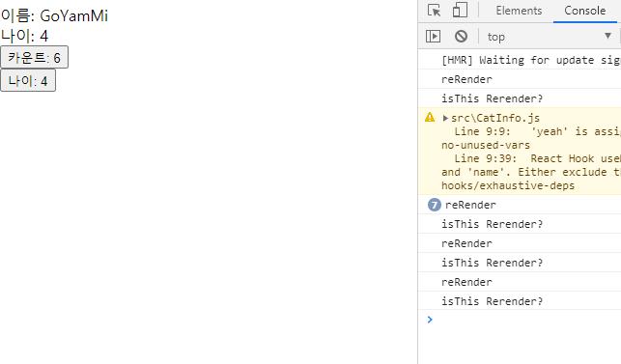Select the HMR Waiting for update log line
The width and height of the screenshot is (621, 364).
tap(520, 60)
